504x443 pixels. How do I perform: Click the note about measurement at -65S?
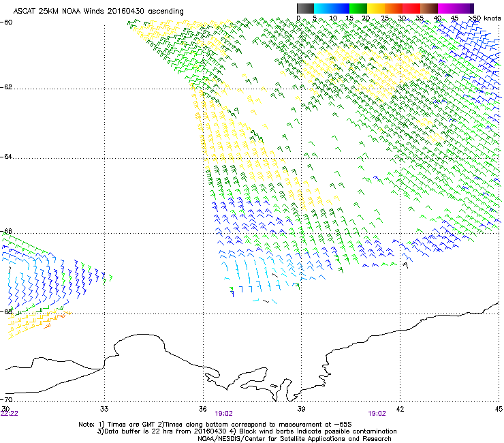tap(255, 425)
